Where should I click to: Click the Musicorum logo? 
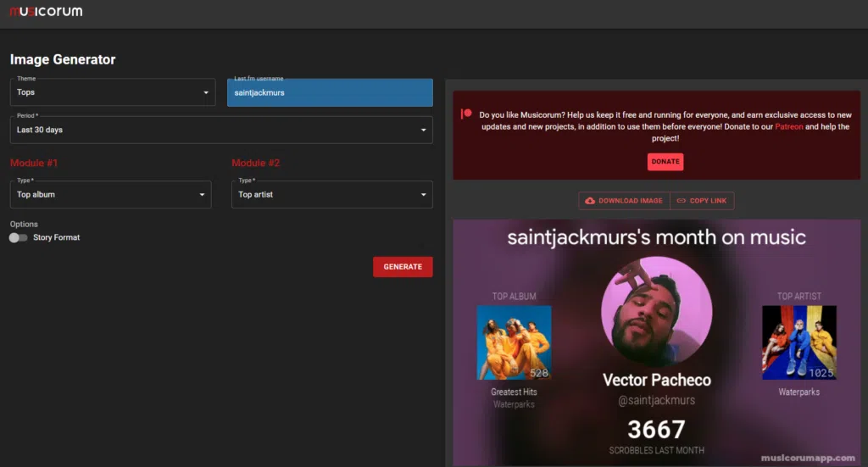tap(47, 11)
